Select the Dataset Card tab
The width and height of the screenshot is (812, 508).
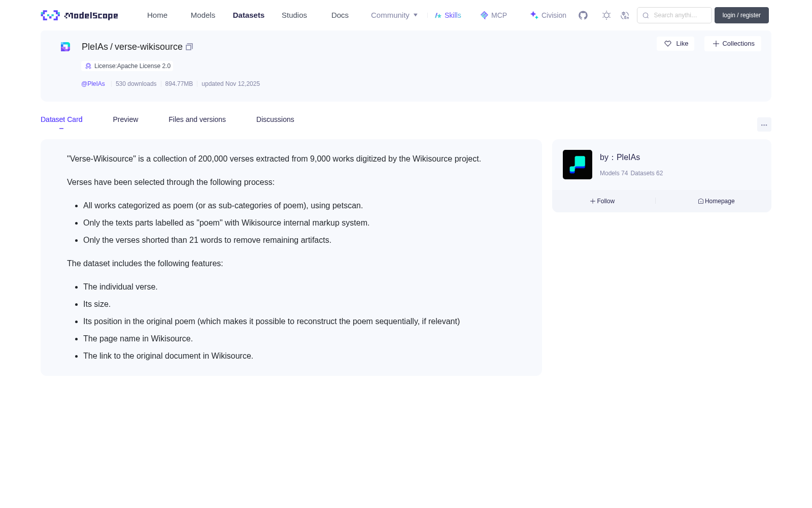tap(61, 119)
